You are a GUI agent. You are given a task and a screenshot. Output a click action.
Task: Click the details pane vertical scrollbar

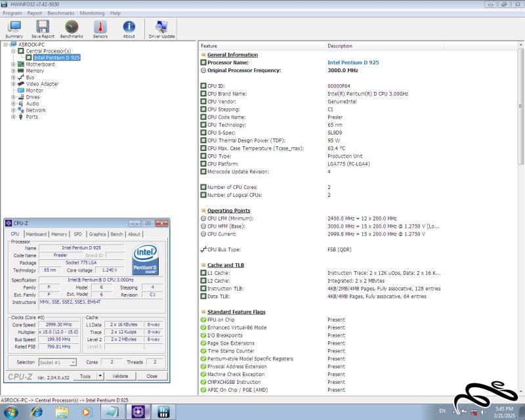(520, 106)
